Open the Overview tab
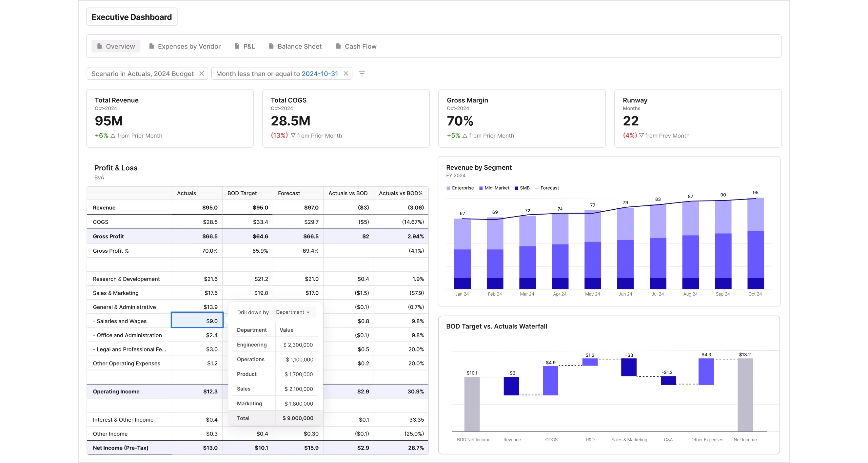The image size is (868, 463). [x=116, y=46]
